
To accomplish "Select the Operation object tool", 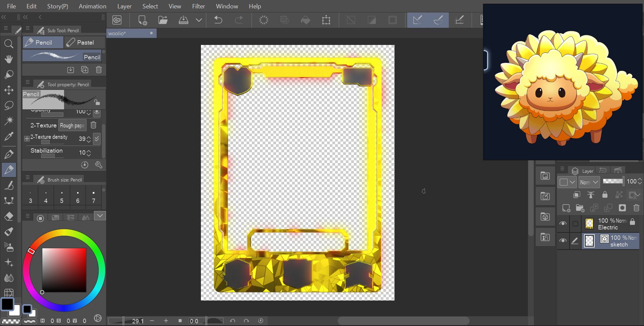I will click(9, 74).
